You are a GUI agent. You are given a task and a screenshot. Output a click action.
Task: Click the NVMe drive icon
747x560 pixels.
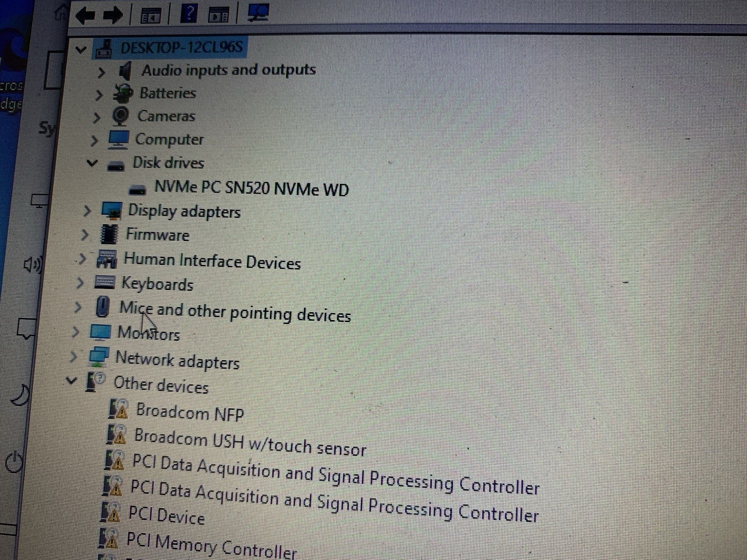[x=137, y=189]
